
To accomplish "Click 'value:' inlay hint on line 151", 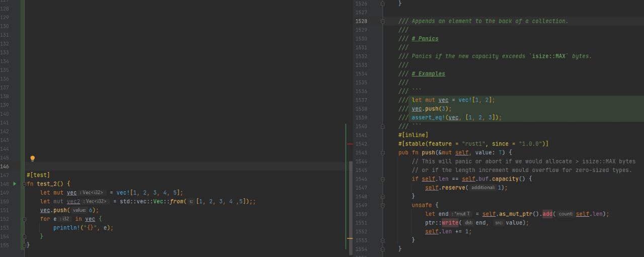I will tap(79, 210).
